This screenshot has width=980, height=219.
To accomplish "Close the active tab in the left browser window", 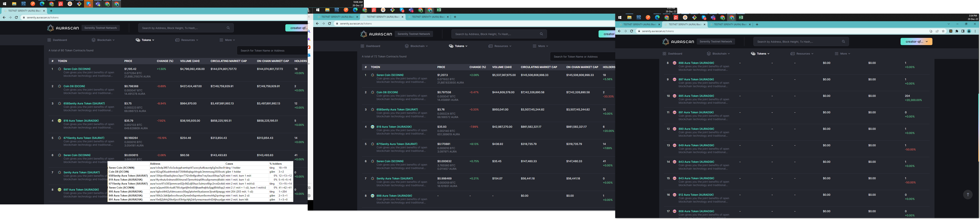I will pyautogui.click(x=44, y=11).
